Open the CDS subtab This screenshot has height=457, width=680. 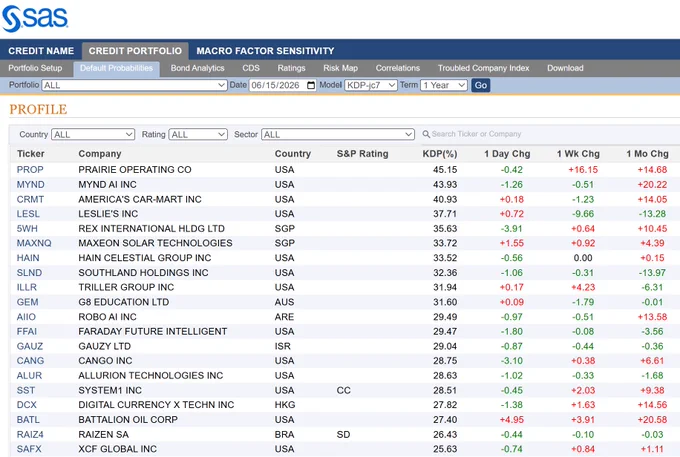251,69
